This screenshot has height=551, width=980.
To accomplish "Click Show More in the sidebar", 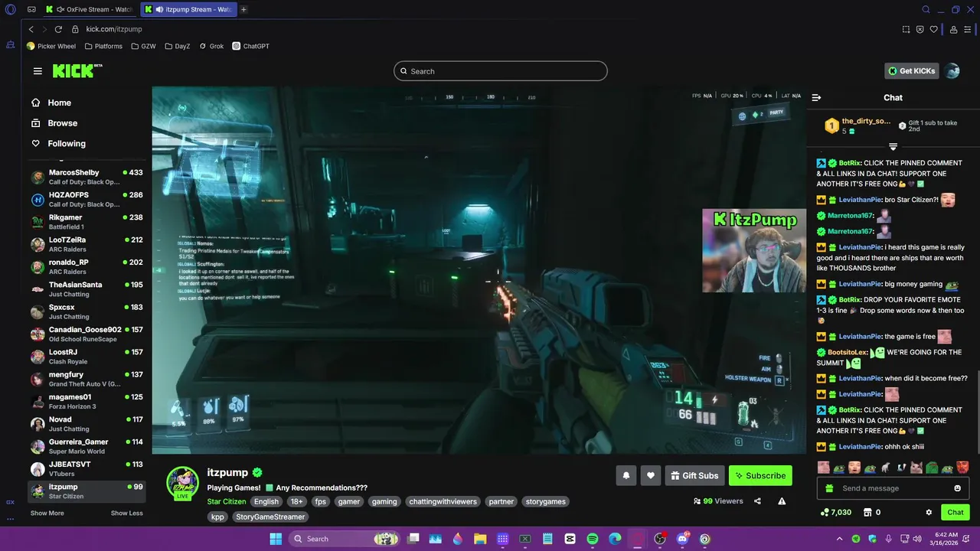I will point(47,513).
